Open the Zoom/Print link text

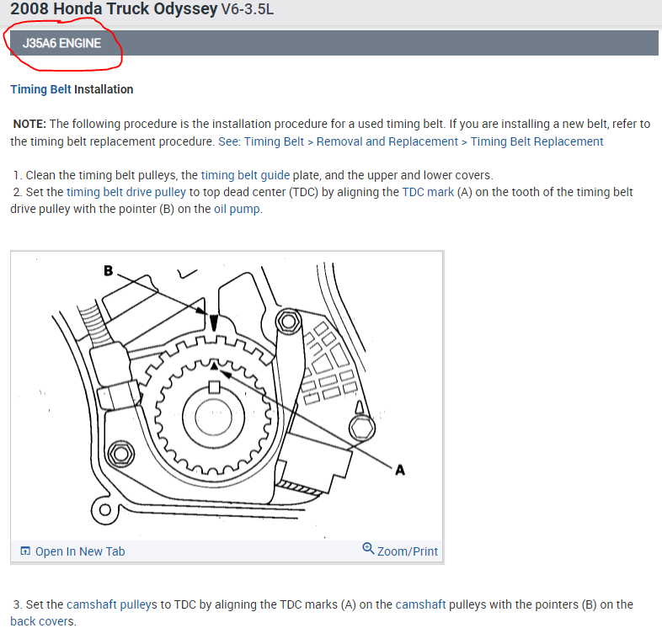coord(408,551)
